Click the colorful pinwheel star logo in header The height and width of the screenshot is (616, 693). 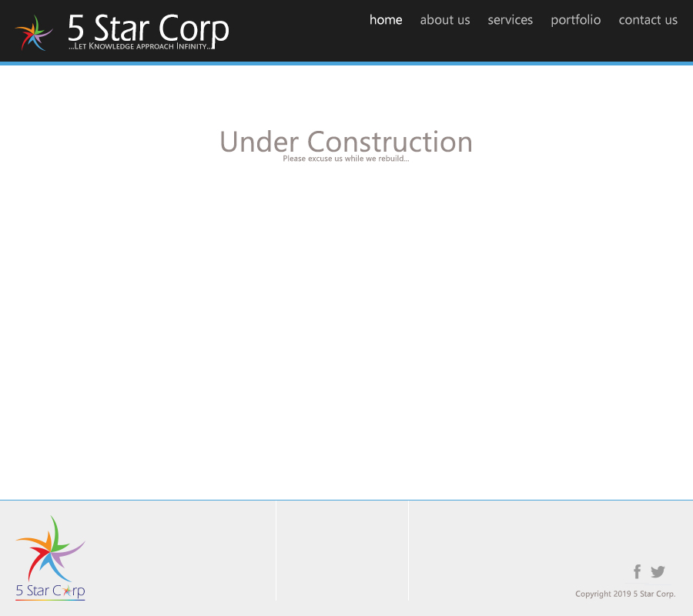tap(34, 32)
